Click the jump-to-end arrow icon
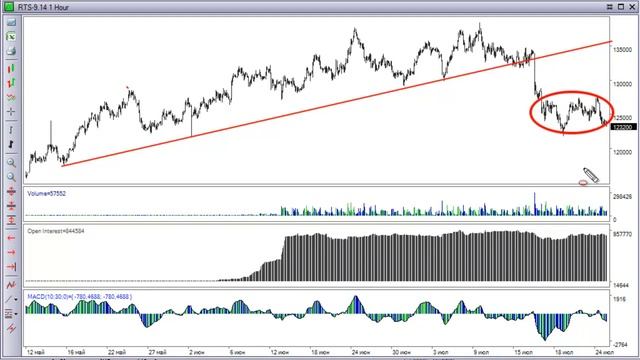This screenshot has height=360, width=640. (11, 267)
